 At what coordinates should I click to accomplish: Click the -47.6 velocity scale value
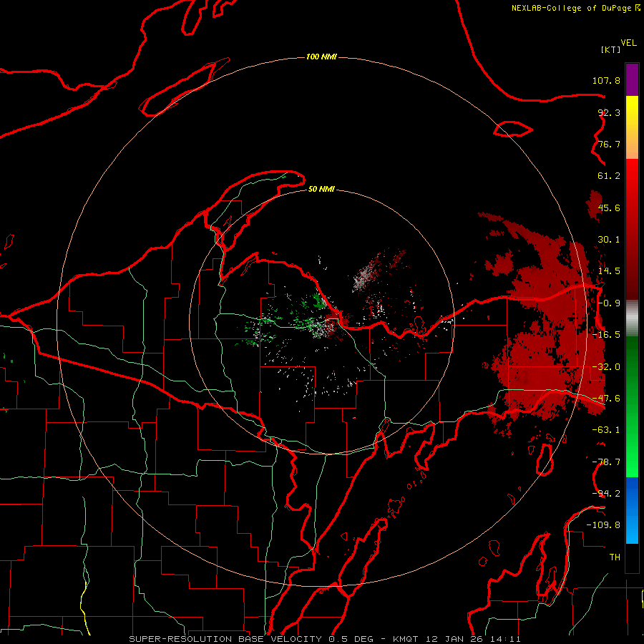[x=606, y=399]
